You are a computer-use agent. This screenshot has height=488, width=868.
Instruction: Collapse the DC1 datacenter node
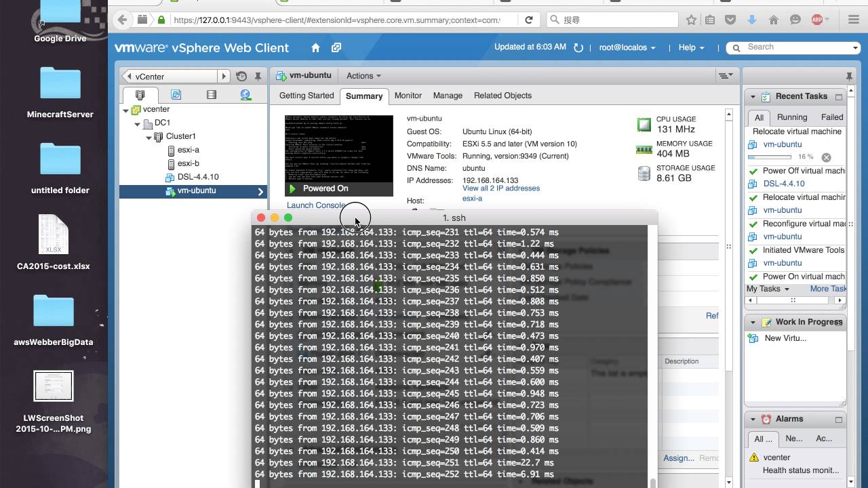138,124
